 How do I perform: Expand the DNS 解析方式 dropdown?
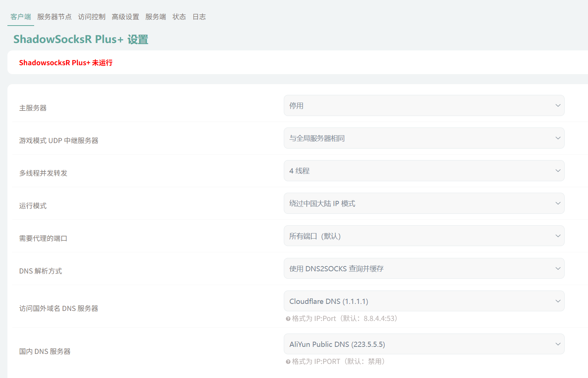tap(424, 269)
